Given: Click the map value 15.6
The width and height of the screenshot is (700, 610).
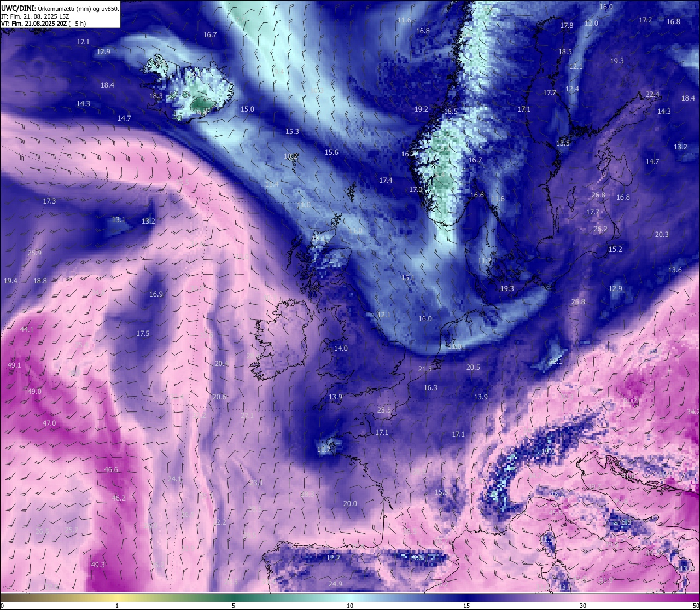Looking at the screenshot, I should 331,152.
